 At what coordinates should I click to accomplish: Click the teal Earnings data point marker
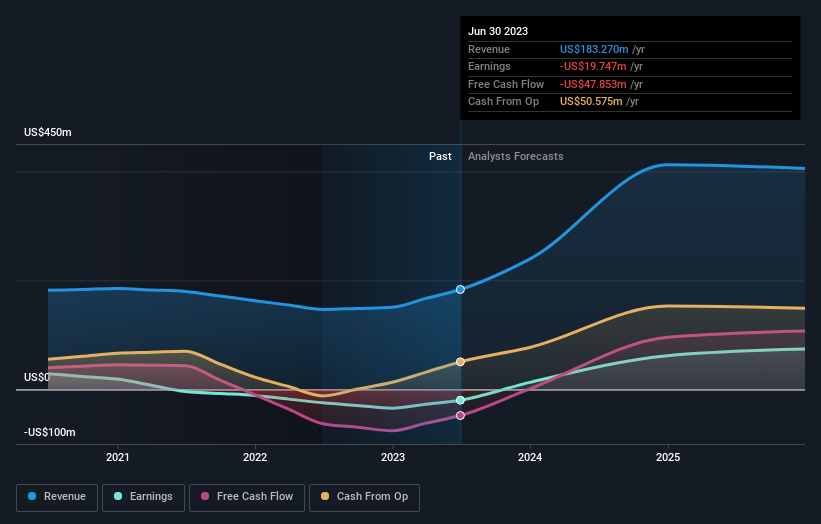[460, 400]
